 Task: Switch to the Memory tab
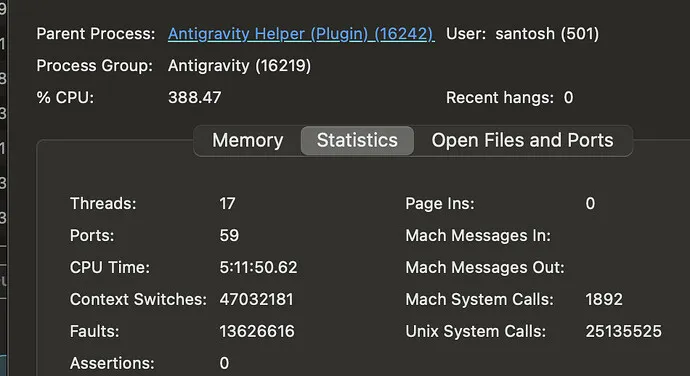tap(248, 140)
